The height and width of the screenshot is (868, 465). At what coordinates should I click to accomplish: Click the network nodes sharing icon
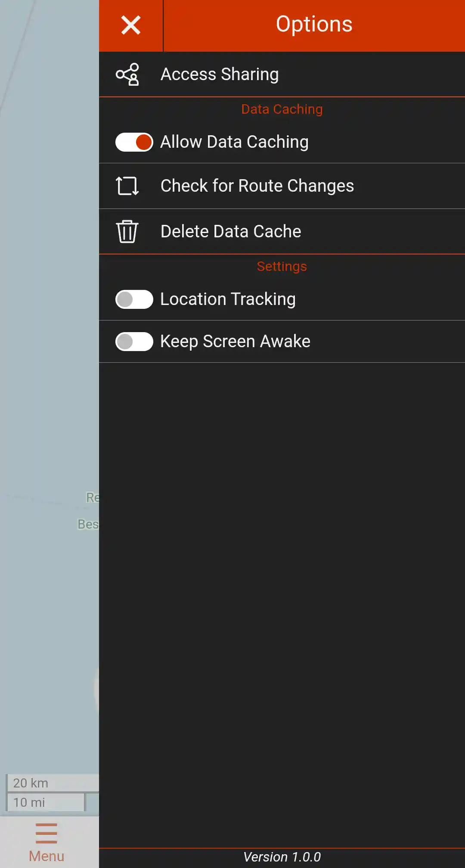127,74
